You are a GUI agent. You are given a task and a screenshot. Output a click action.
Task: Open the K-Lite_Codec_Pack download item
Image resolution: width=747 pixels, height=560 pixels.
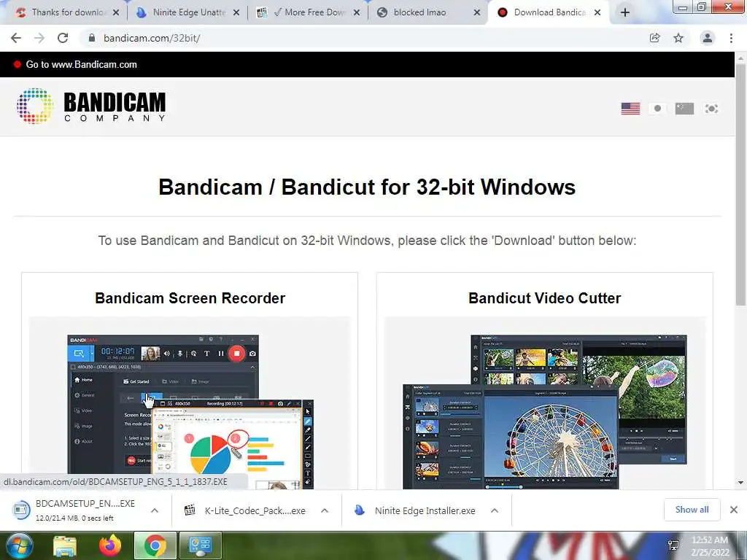245,510
